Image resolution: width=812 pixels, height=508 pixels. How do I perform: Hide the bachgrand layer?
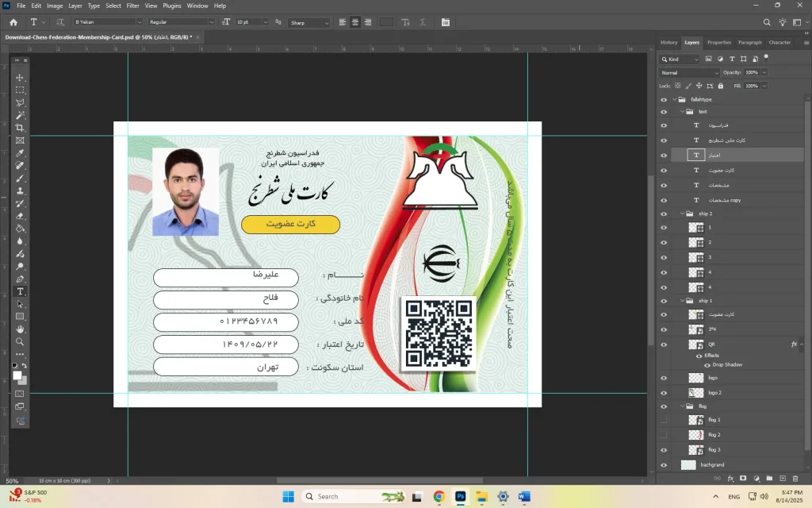coord(664,465)
